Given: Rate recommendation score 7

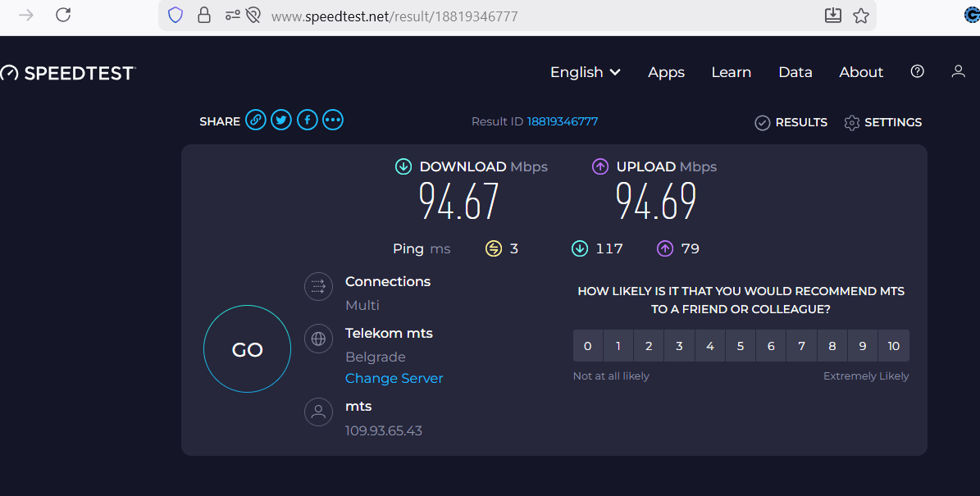Looking at the screenshot, I should point(802,346).
